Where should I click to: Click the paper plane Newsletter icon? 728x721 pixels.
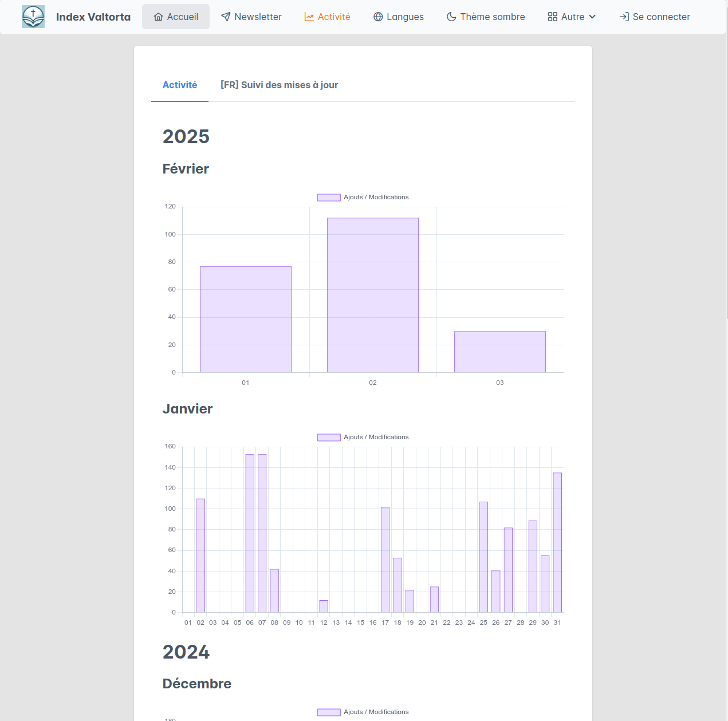(x=226, y=17)
